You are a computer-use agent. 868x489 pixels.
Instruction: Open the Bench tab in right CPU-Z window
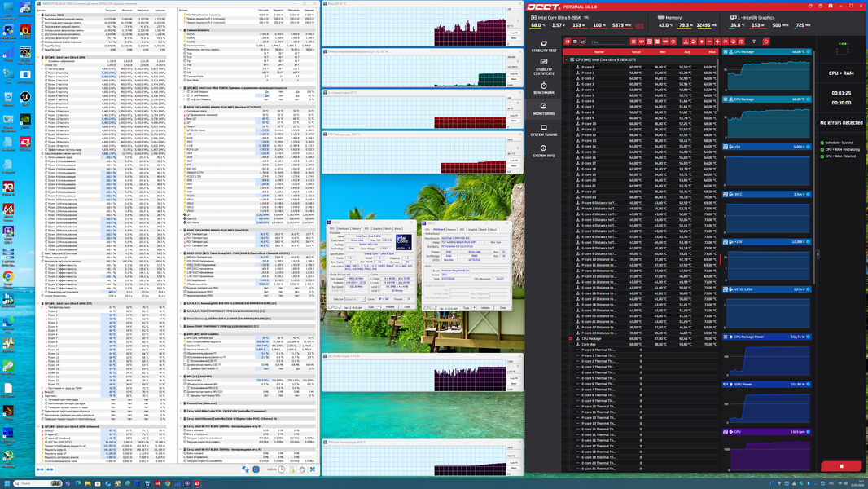pos(484,229)
